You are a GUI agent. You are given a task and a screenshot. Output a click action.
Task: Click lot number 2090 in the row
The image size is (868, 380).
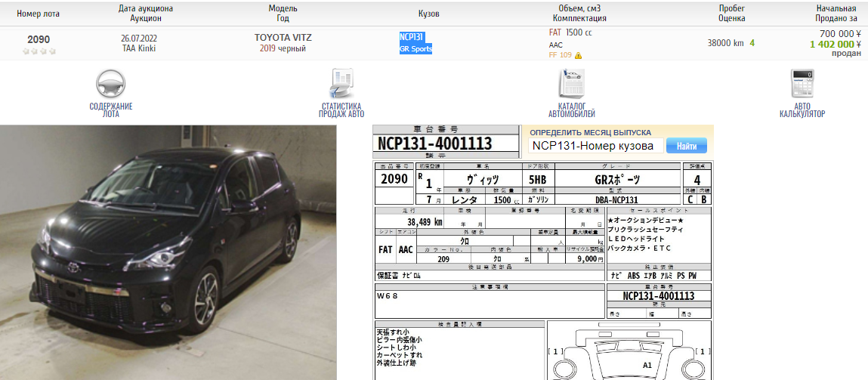[39, 39]
